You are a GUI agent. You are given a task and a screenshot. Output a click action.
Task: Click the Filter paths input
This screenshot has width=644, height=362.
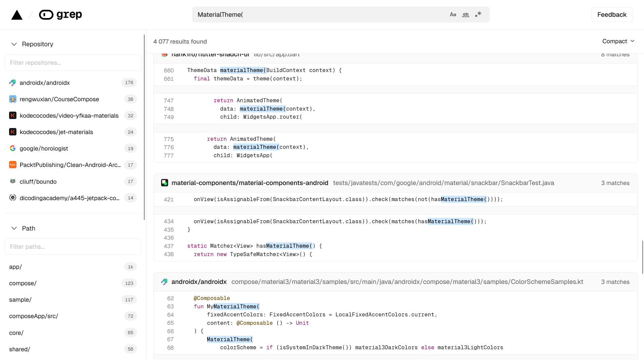tap(73, 247)
